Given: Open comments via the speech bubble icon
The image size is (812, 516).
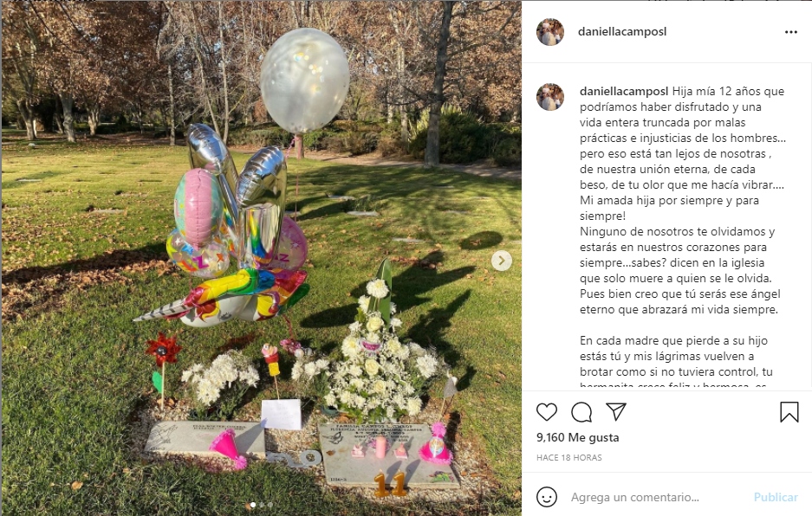Looking at the screenshot, I should click(x=581, y=412).
